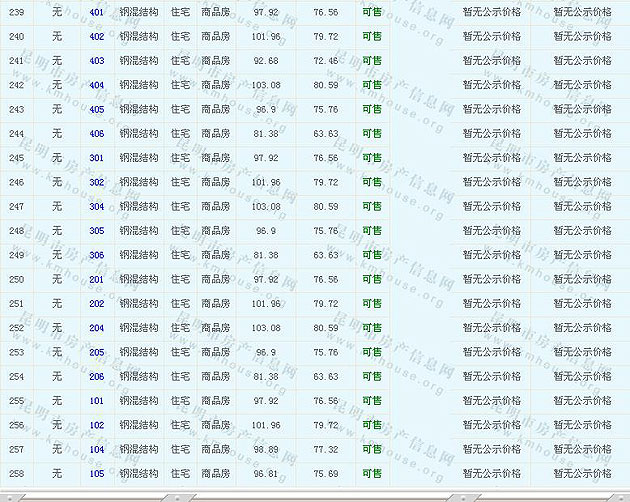Viewport: 630px width, 502px height.
Task: Click room number 402 link
Action: coord(96,36)
